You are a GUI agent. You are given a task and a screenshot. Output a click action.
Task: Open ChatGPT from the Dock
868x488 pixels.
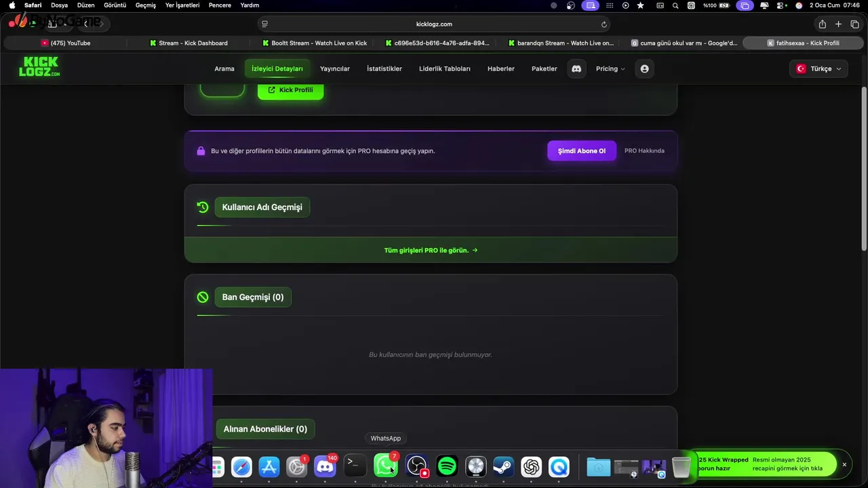tap(531, 466)
